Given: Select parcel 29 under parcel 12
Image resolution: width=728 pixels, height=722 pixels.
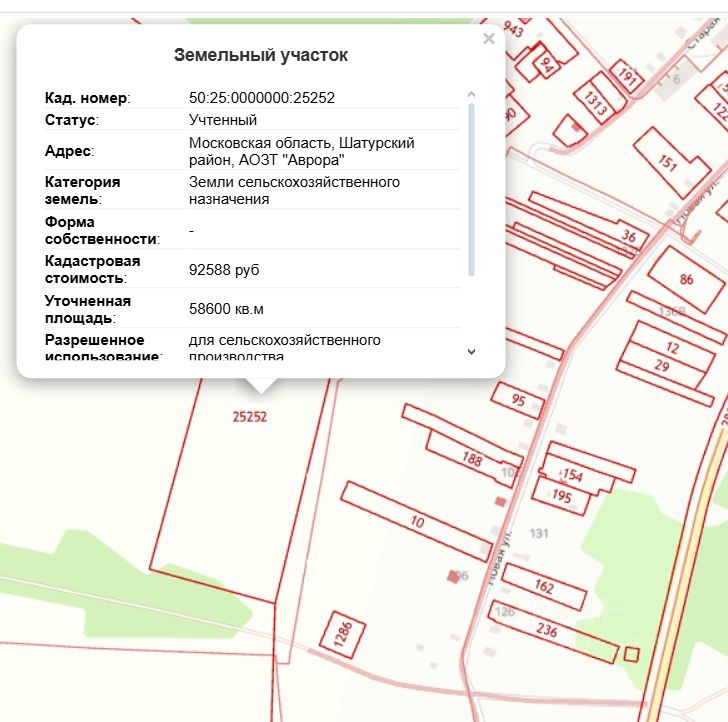Looking at the screenshot, I should tap(661, 367).
